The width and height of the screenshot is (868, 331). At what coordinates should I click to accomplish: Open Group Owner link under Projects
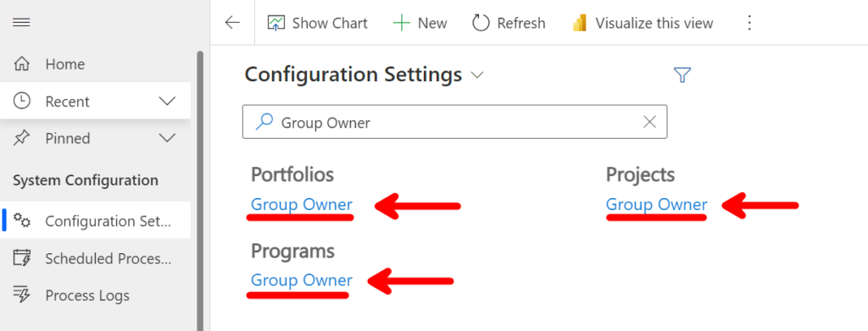click(x=657, y=205)
